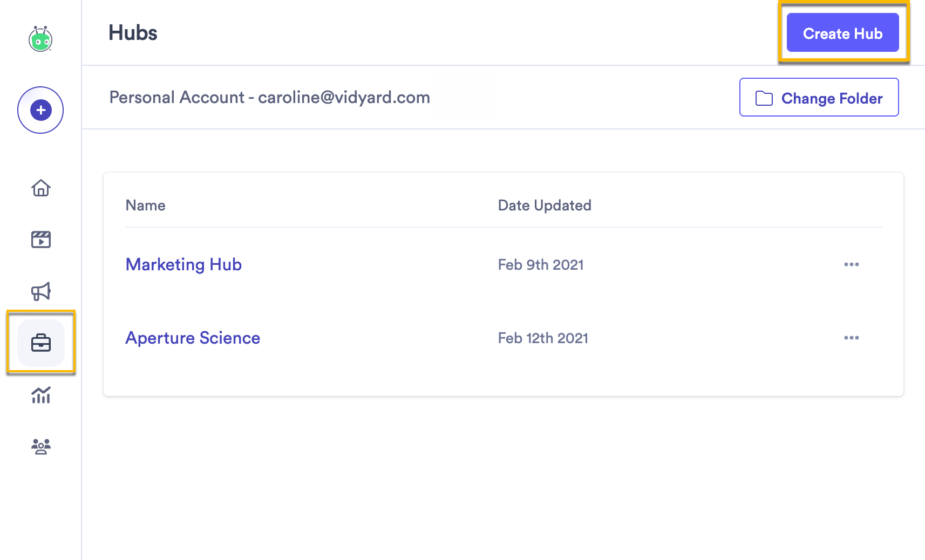
Task: Click the Vidyard mascot logo
Action: pos(40,39)
